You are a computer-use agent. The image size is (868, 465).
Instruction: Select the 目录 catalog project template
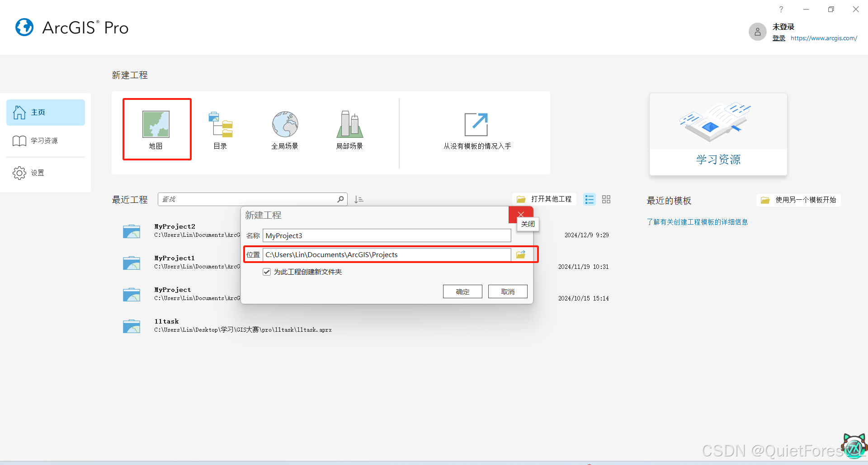(221, 130)
